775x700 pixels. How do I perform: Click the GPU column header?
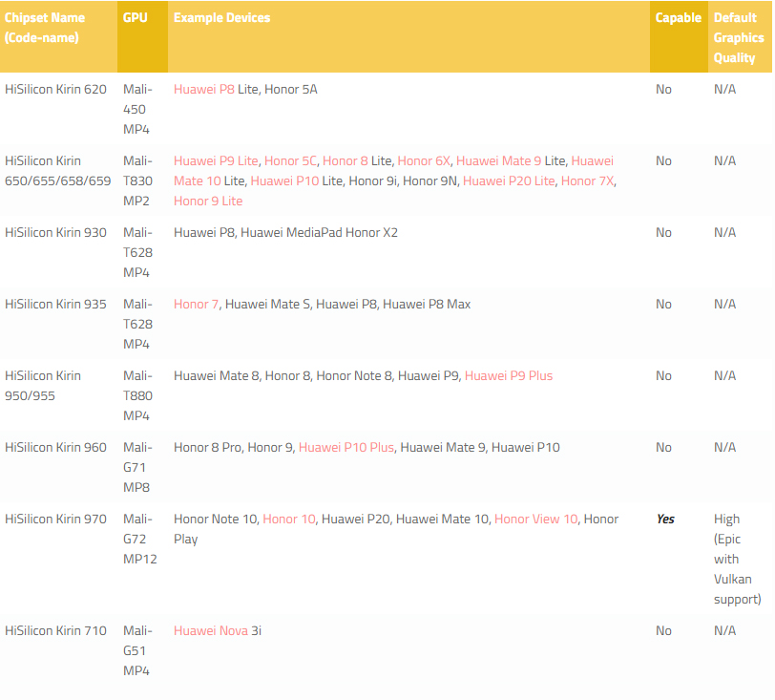[142, 36]
